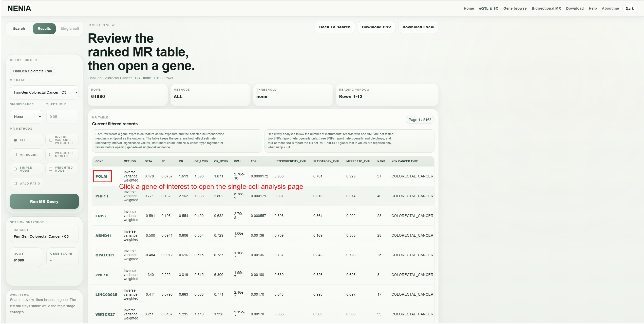Viewport: 644px width, 324px height.
Task: Open the ZNF10 gene link
Action: click(x=102, y=275)
